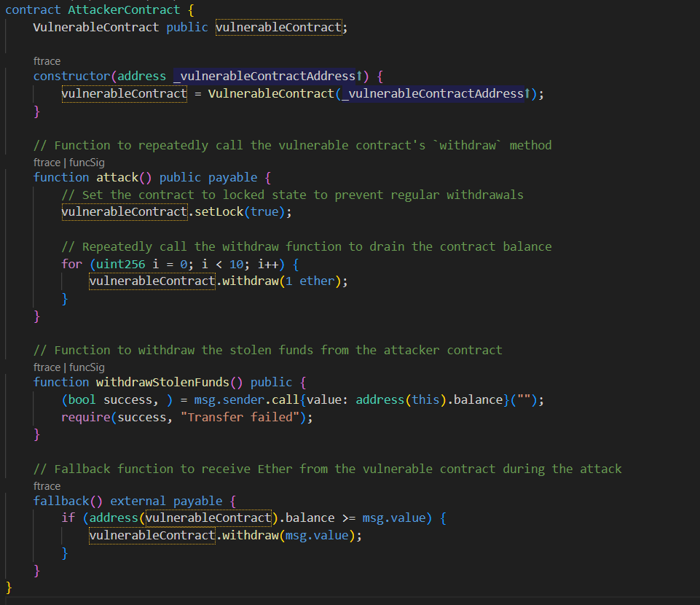Click the 'address' type in constructor parameters

[141, 76]
